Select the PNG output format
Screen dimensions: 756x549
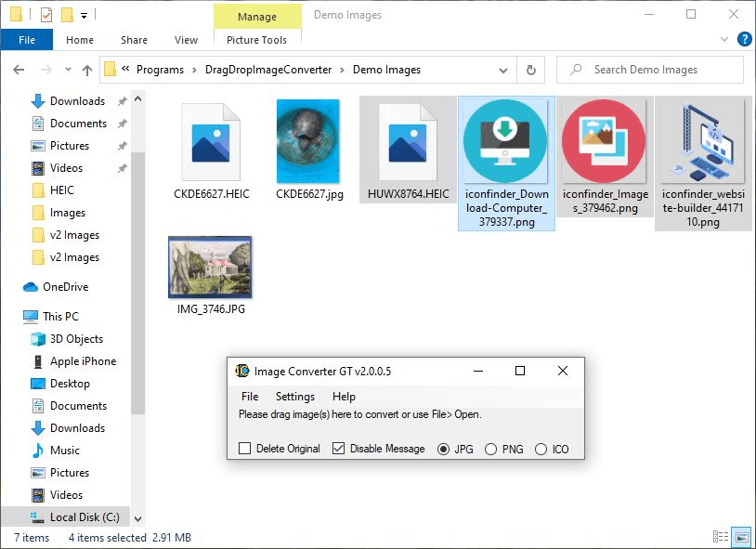pos(490,448)
